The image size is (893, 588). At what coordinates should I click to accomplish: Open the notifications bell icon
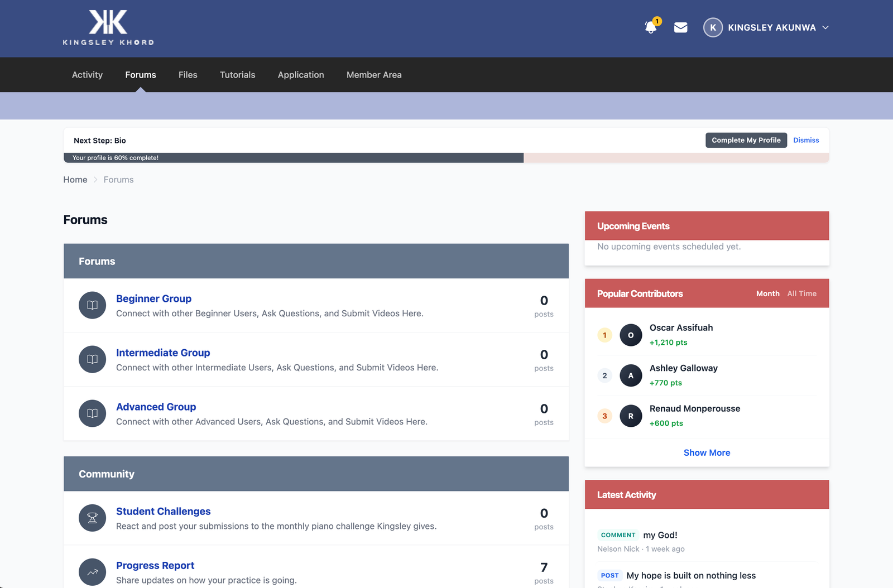point(651,27)
